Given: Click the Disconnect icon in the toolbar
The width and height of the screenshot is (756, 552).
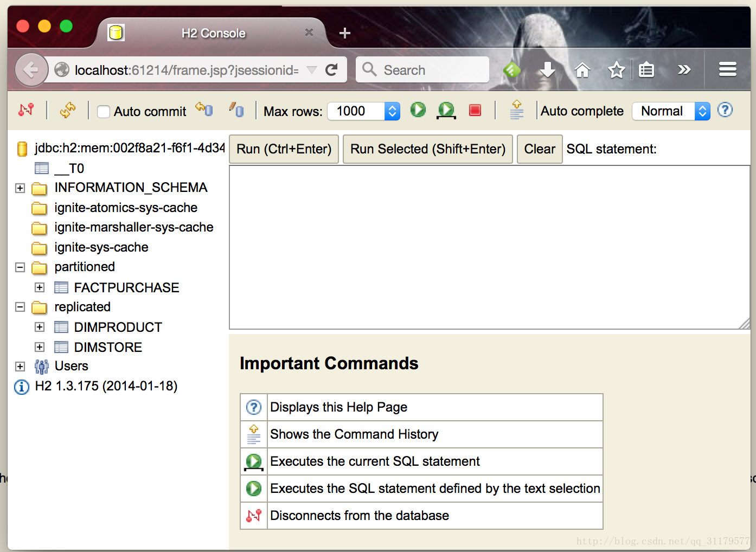Looking at the screenshot, I should point(25,110).
